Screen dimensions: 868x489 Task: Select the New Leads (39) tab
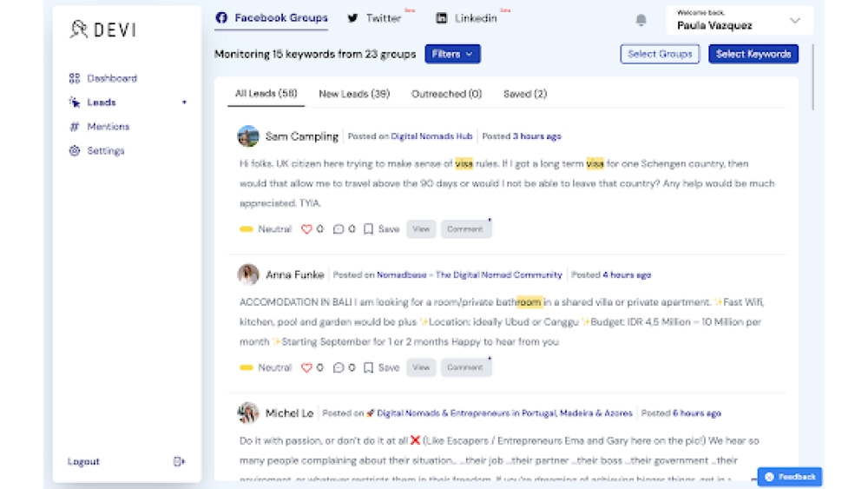click(354, 94)
